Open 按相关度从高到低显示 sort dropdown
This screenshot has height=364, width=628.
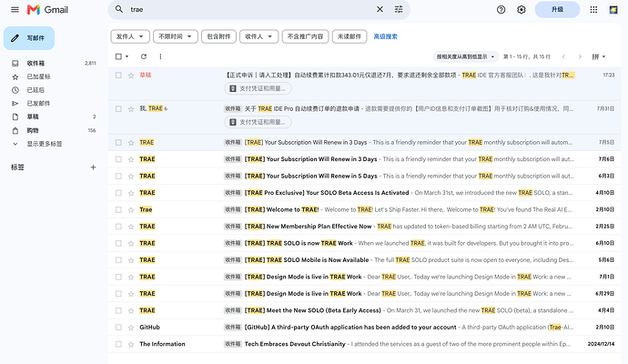(465, 56)
